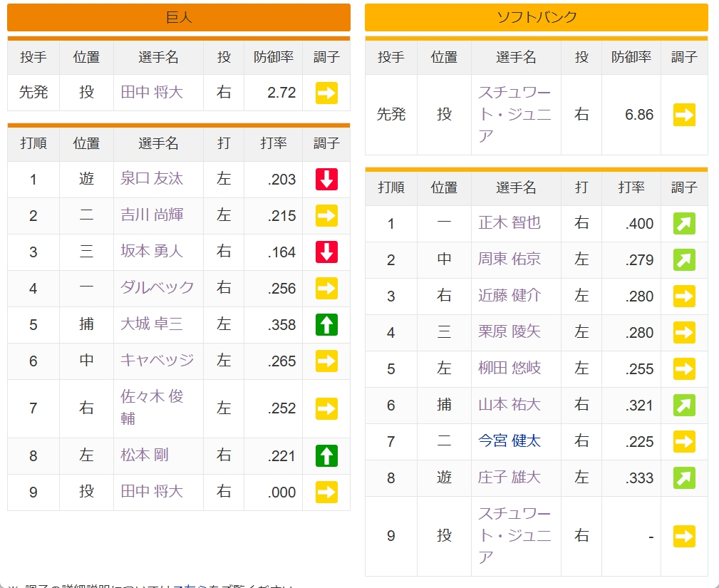
Task: Click the green up arrow for 大城 卓三
Action: (x=326, y=324)
